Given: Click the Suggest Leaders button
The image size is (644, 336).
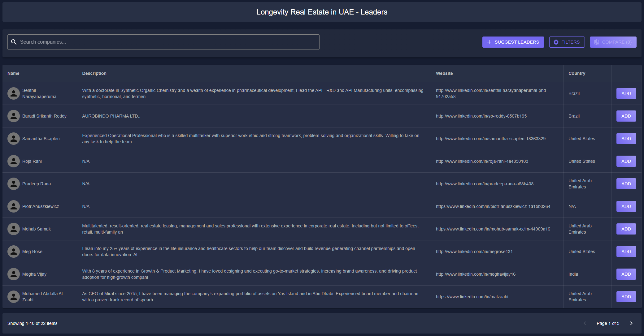Looking at the screenshot, I should click(x=513, y=42).
